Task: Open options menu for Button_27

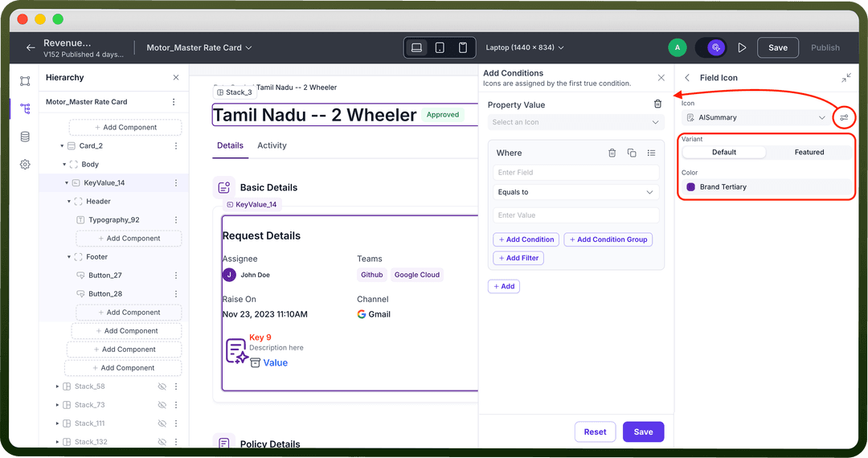Action: pyautogui.click(x=176, y=276)
